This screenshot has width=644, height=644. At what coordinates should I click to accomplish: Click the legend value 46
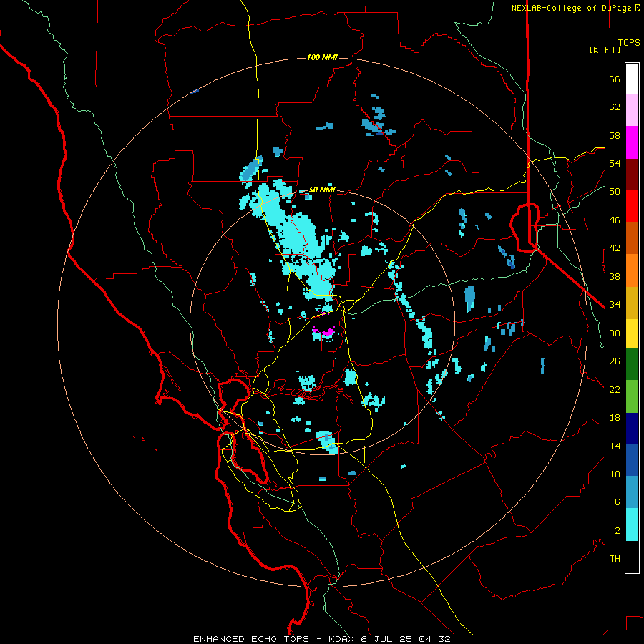(615, 220)
